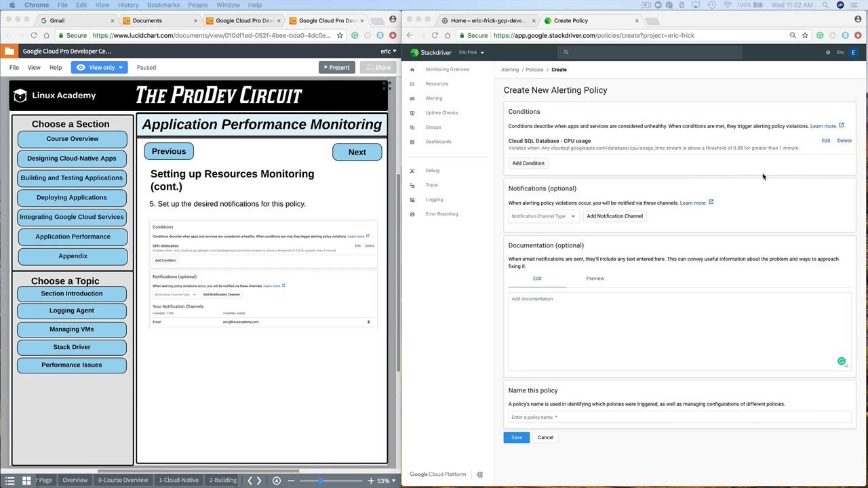Screen dimensions: 868x488
Task: Click the Resources sidebar icon
Action: [412, 84]
